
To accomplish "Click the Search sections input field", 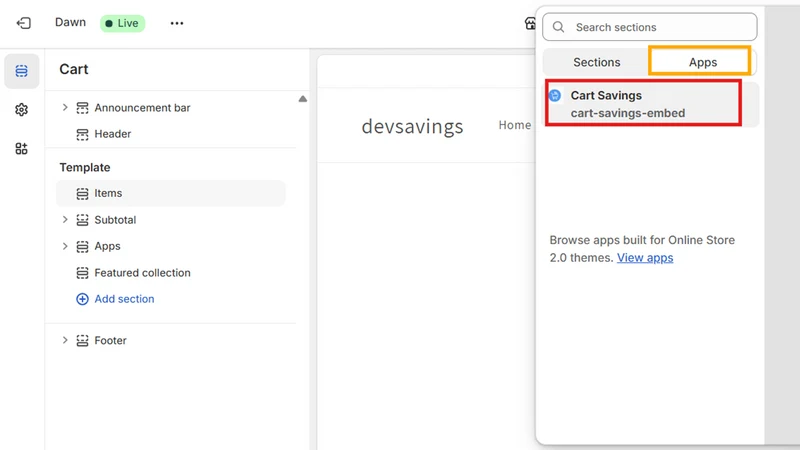I will pyautogui.click(x=649, y=27).
